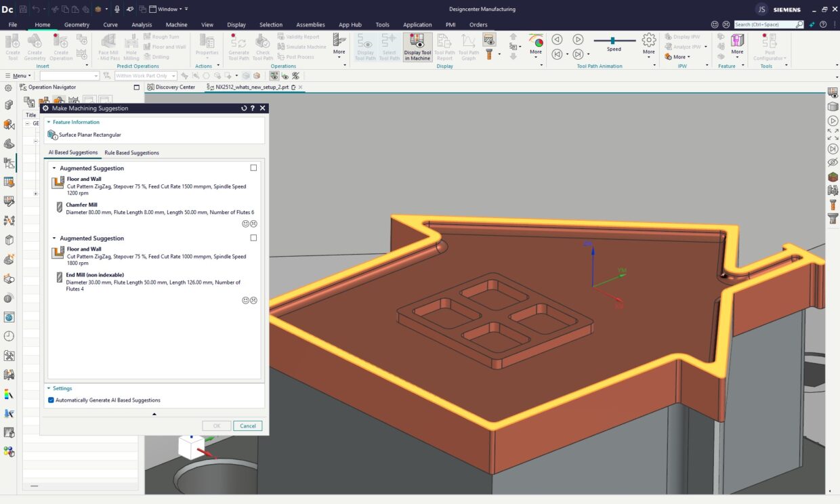Click the sad face feedback icon for End Mill
The height and width of the screenshot is (504, 840).
pos(253,300)
